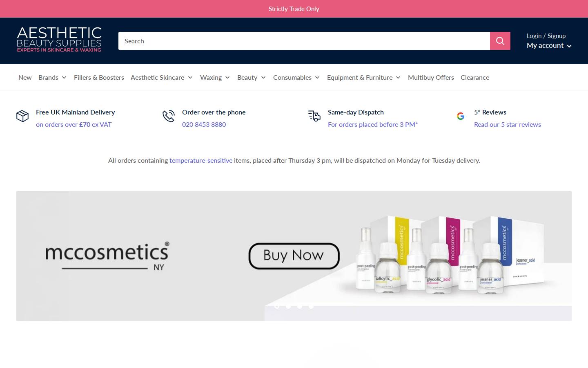Select the first carousel slide dot
Screen dimensions: 588x368
(277, 306)
